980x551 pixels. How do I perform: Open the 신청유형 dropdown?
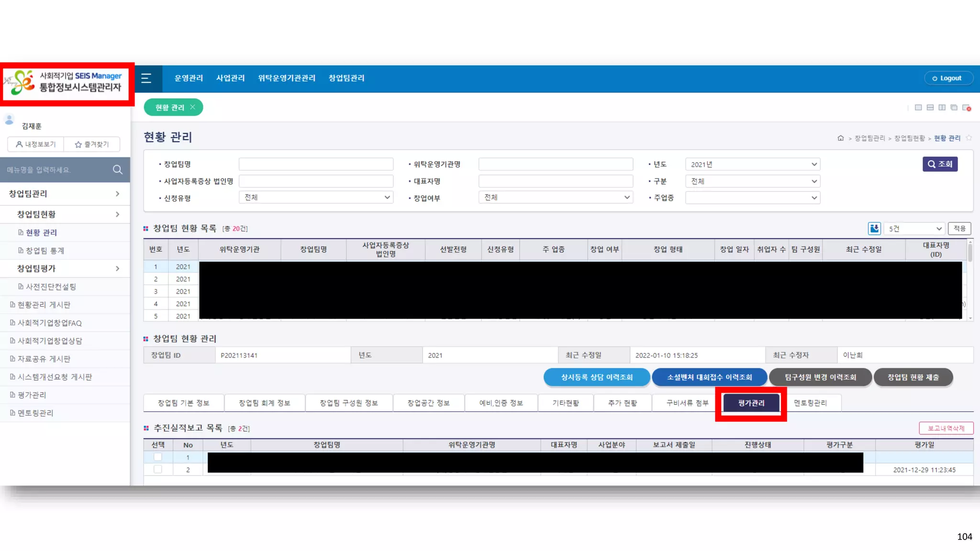click(x=316, y=198)
